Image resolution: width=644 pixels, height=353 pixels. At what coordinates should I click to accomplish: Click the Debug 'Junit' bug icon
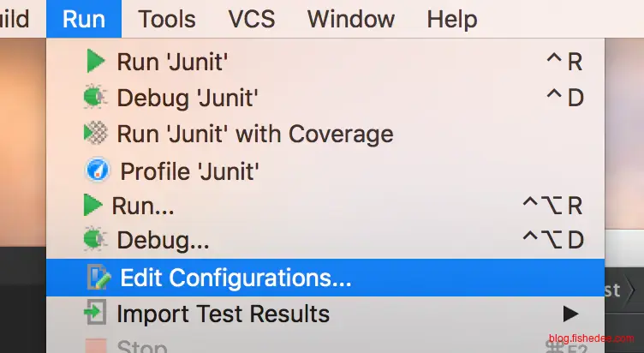point(94,98)
